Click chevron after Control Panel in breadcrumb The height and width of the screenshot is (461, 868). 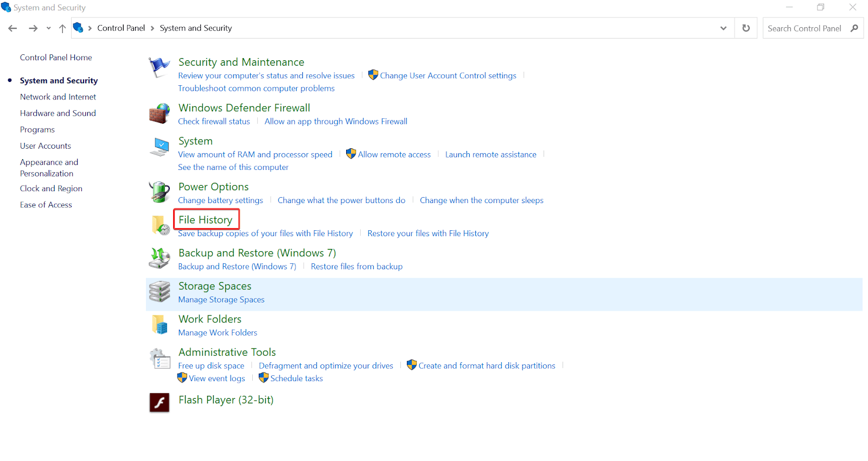click(x=152, y=28)
